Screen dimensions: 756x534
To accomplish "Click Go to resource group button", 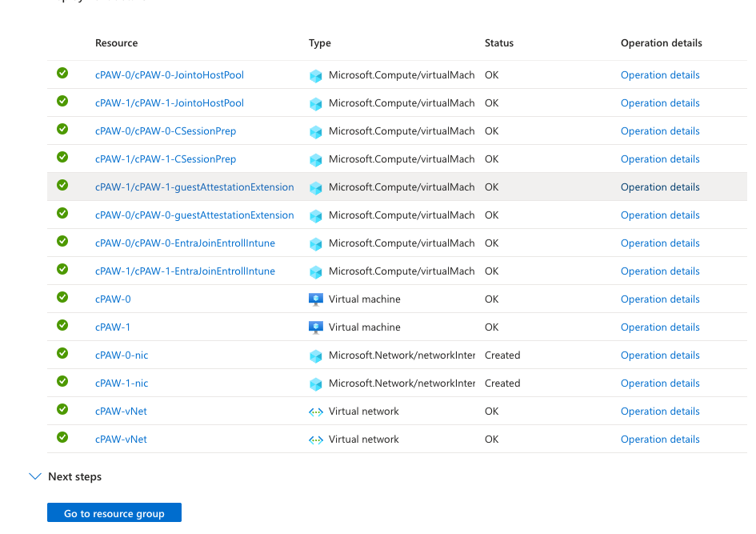I will pos(114,512).
